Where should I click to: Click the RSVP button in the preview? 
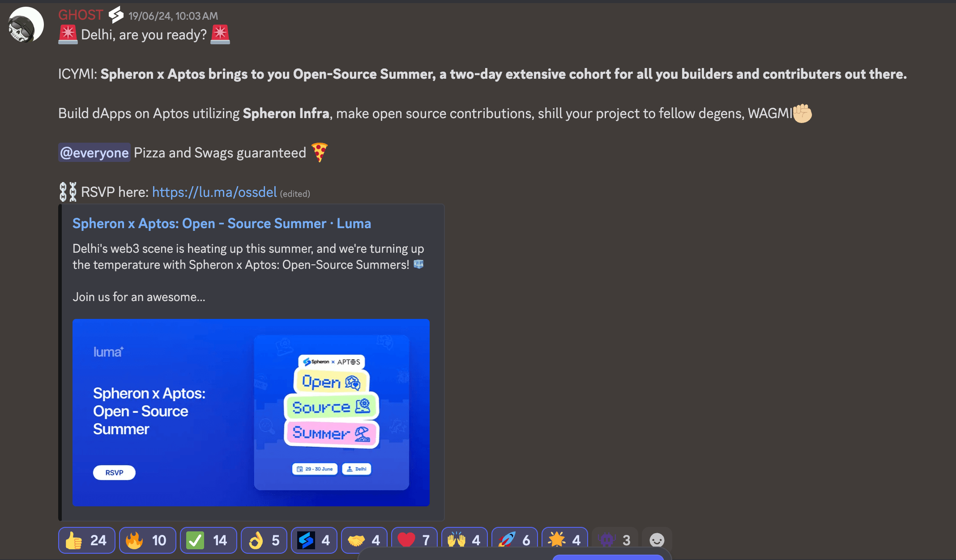point(114,473)
